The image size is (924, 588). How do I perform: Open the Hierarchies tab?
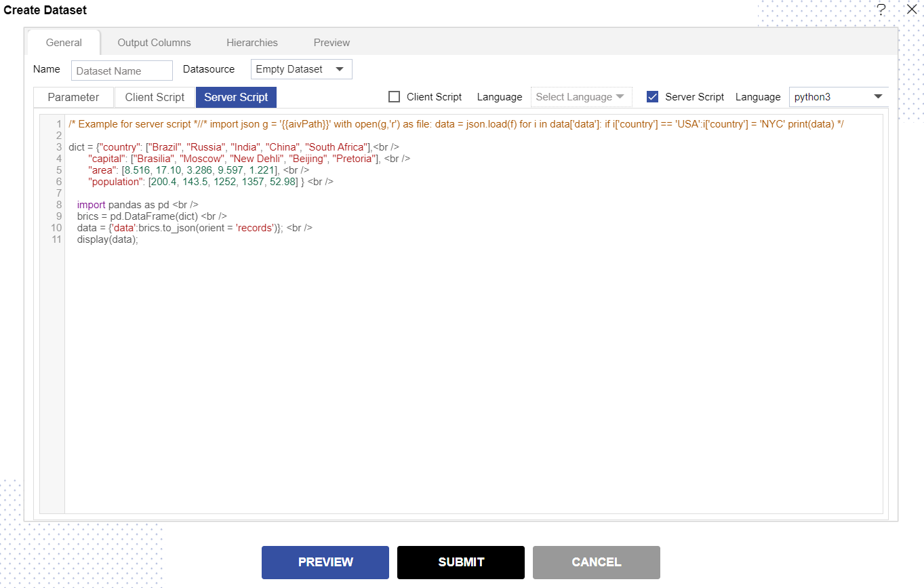coord(252,42)
